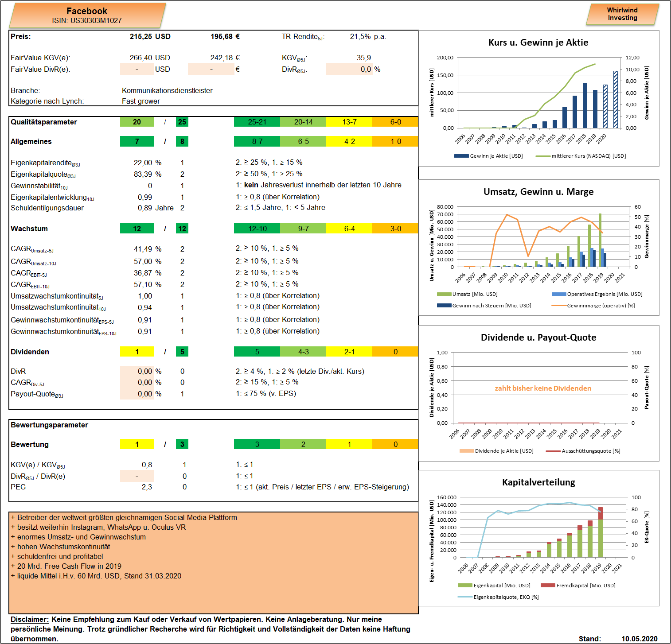
Task: Click the Ausschüttungsquote [%] legend entry
Action: [583, 451]
